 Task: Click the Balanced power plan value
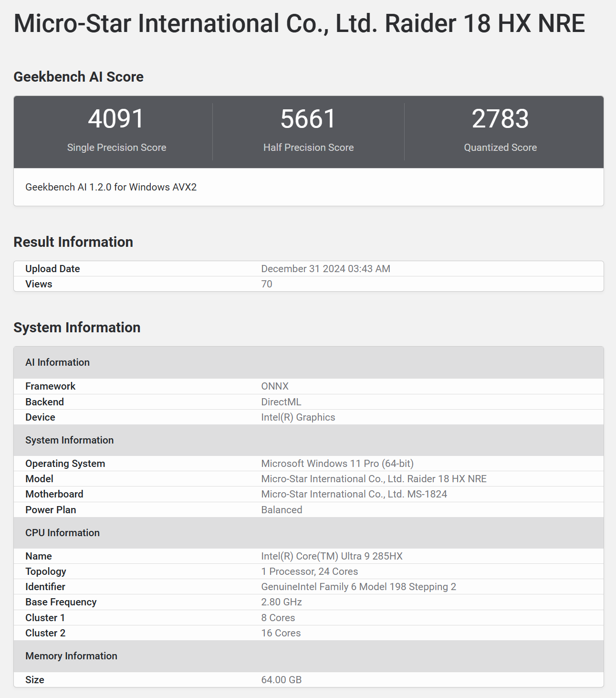[282, 510]
